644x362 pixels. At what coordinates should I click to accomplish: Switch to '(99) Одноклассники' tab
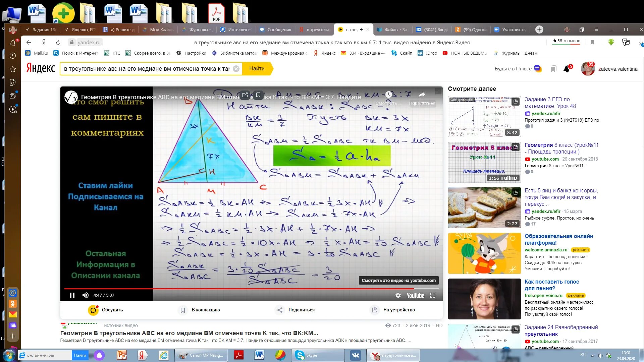471,29
